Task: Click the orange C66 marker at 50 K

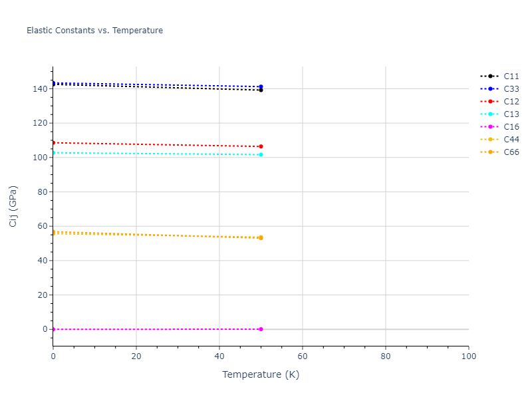Action: (261, 237)
